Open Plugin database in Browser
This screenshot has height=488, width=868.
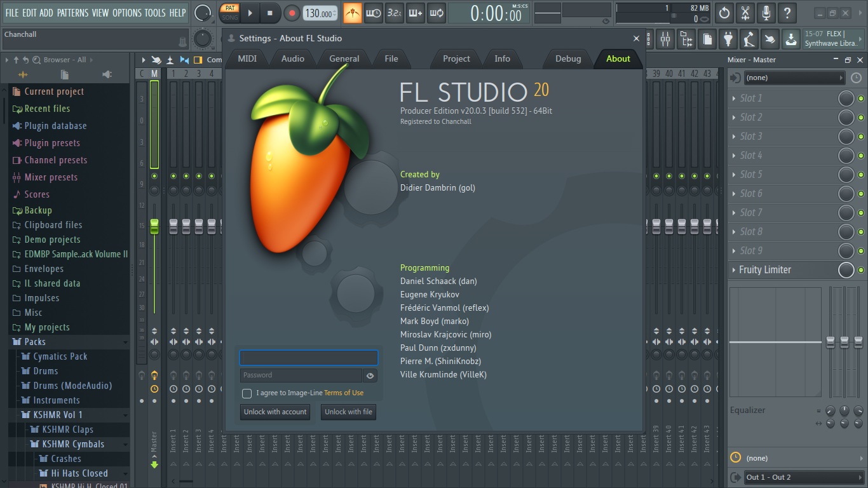point(55,126)
